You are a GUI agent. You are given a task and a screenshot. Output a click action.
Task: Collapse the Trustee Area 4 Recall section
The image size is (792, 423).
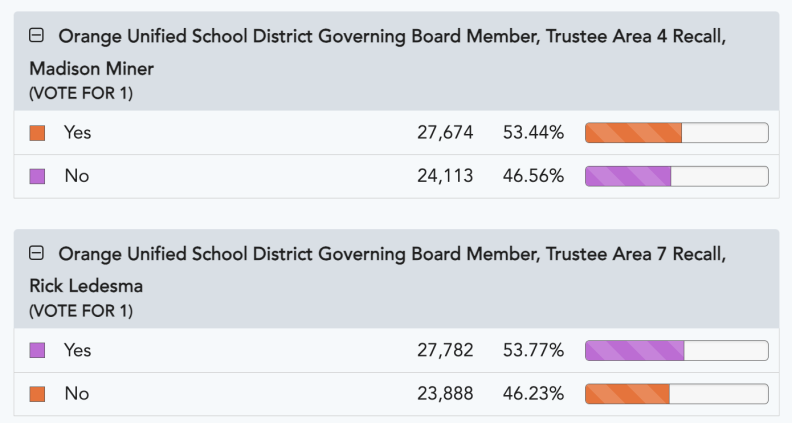[37, 36]
